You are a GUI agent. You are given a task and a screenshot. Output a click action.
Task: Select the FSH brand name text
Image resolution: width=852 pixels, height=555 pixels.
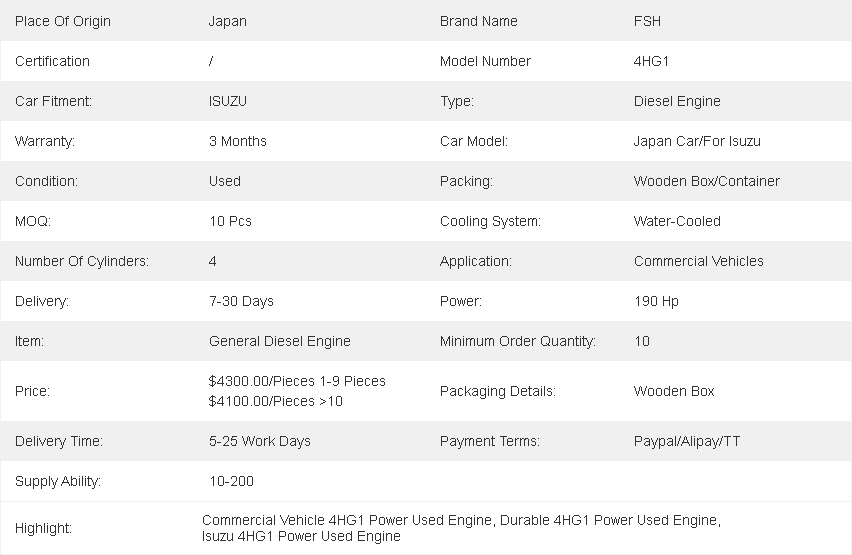coord(647,21)
